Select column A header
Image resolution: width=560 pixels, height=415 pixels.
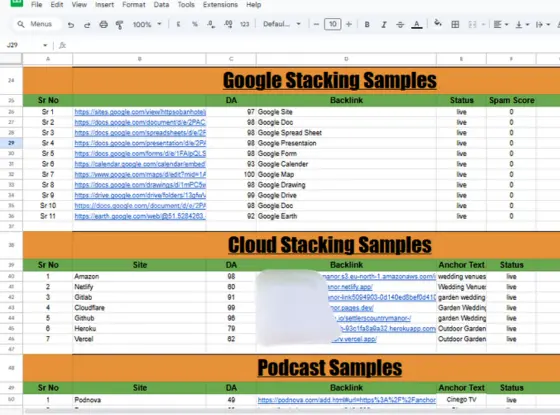[48, 59]
